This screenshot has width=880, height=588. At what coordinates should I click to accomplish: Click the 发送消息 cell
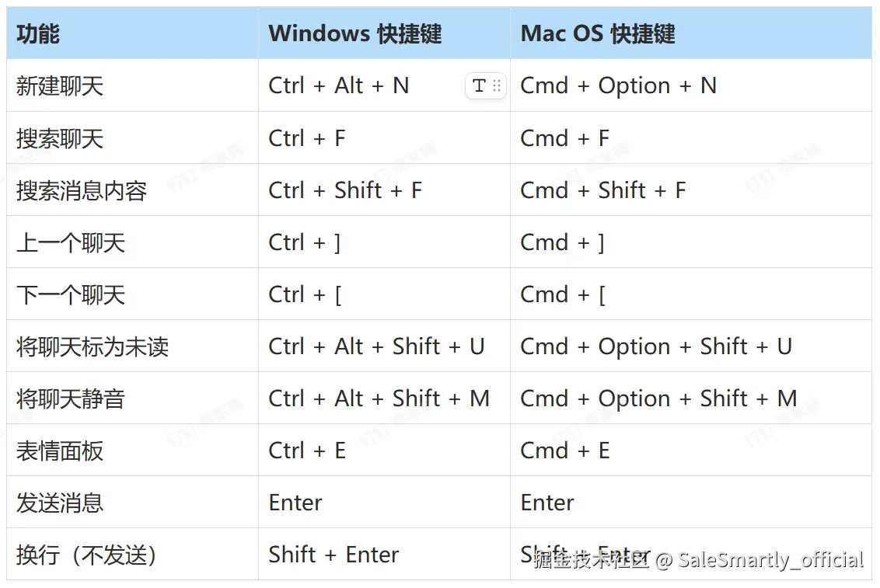60,503
